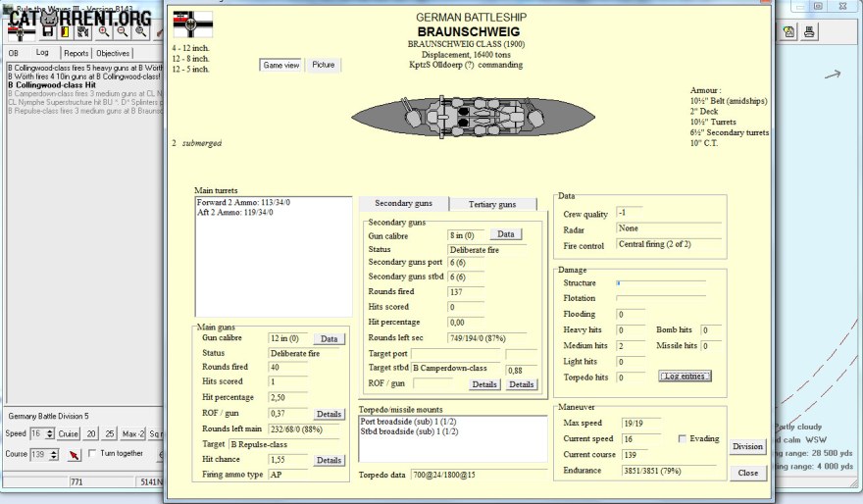Select Stbd broadside torpedo mount row
The width and height of the screenshot is (863, 504).
click(452, 431)
